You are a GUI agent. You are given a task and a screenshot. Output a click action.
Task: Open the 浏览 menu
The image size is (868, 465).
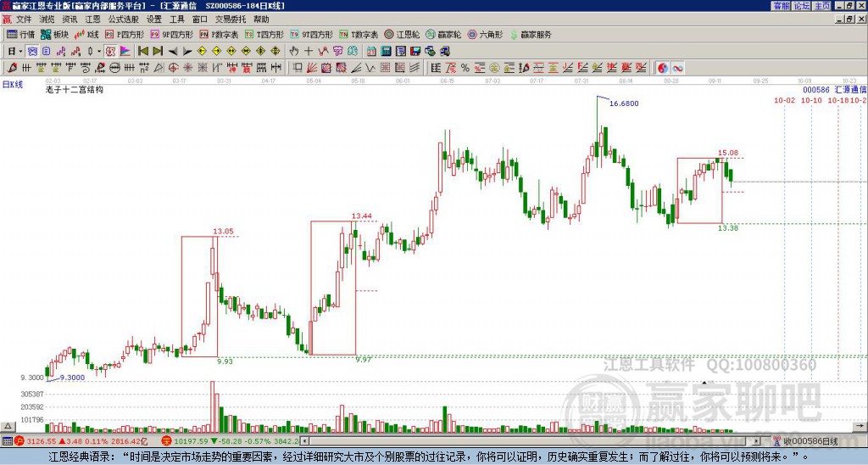pyautogui.click(x=47, y=20)
